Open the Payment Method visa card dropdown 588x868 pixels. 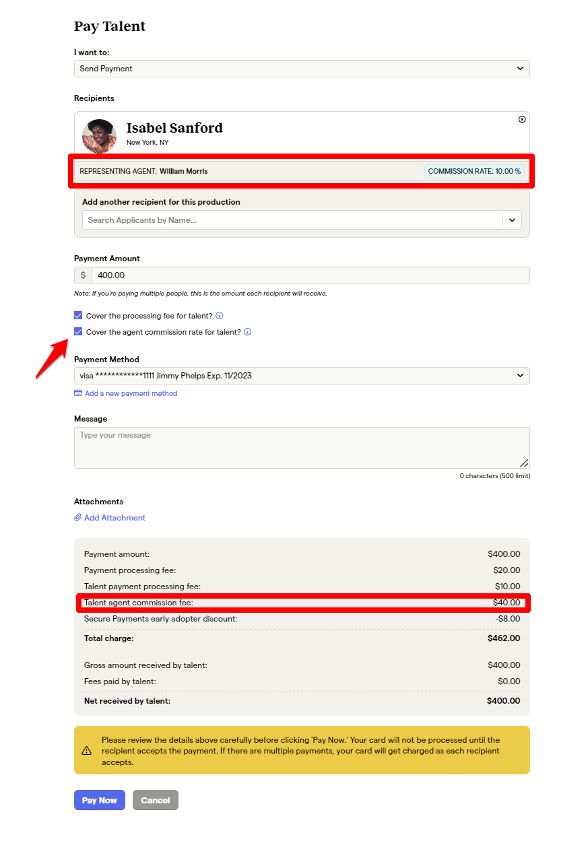coord(302,376)
